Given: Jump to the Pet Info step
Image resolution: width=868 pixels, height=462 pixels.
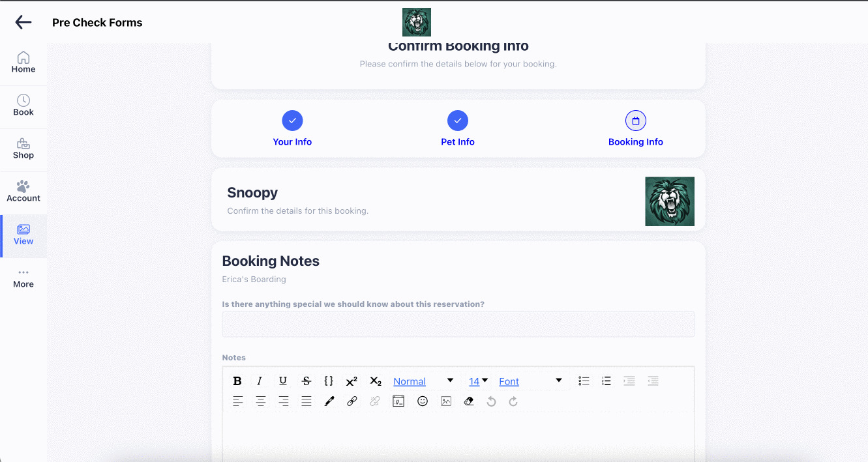Looking at the screenshot, I should (458, 128).
